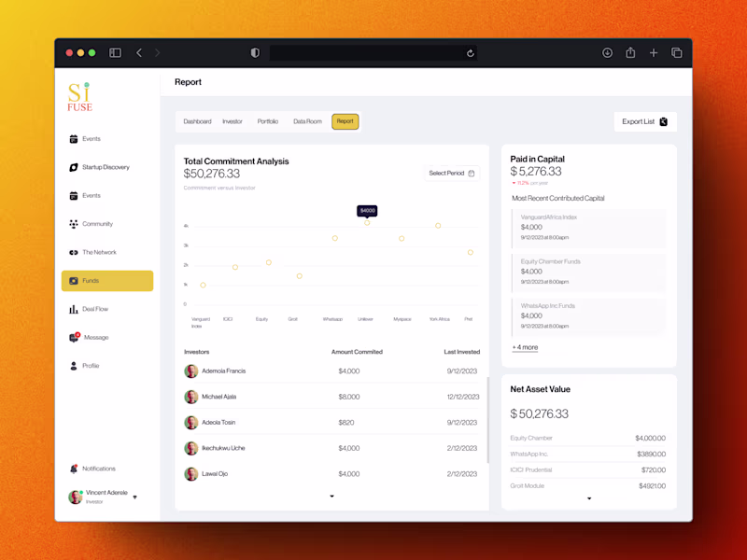Click the investors table vertical scrollbar
Viewport: 747px width, 560px height.
tap(487, 419)
